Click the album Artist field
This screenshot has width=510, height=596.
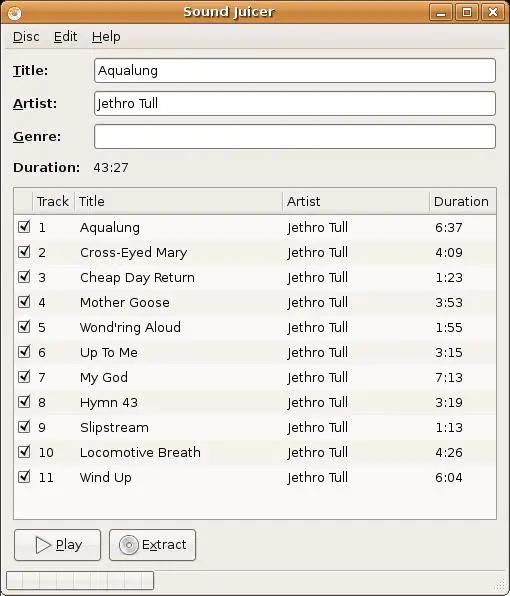pyautogui.click(x=295, y=103)
